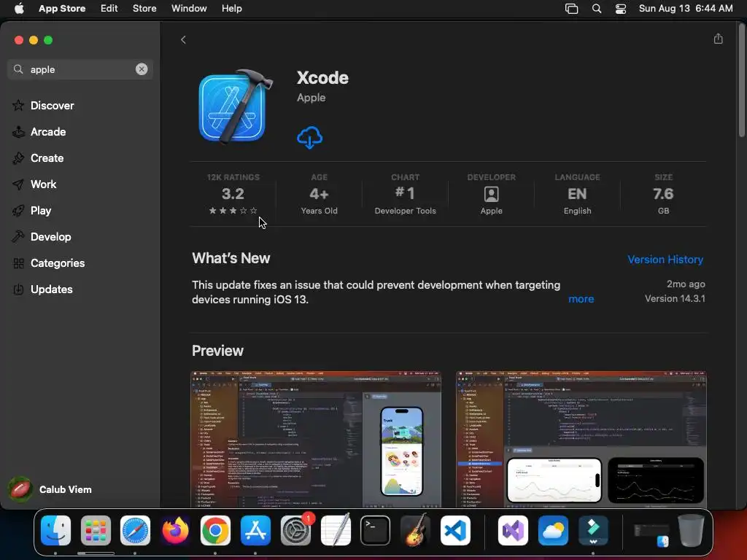Expand What's New with more link
Screen dimensions: 747x560
point(581,299)
